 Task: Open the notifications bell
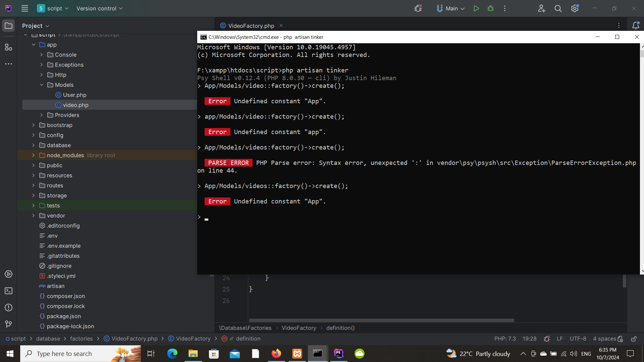tap(636, 25)
